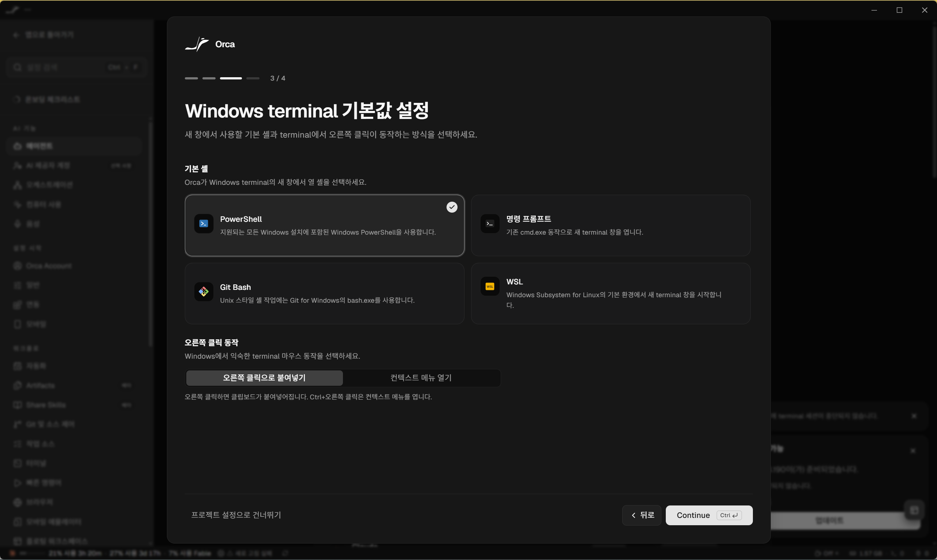Click the Ctrl Enter shortcut badge on Continue
Screen dimensions: 937x560
(729, 515)
